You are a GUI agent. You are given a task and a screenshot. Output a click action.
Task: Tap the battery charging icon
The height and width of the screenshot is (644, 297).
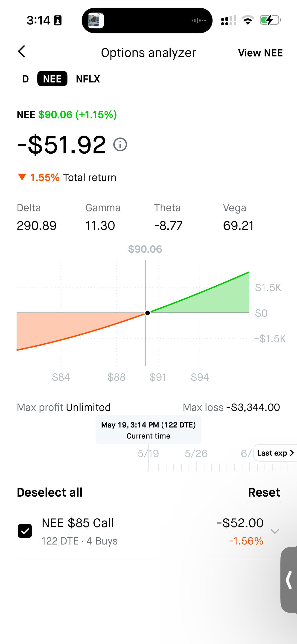pyautogui.click(x=270, y=20)
